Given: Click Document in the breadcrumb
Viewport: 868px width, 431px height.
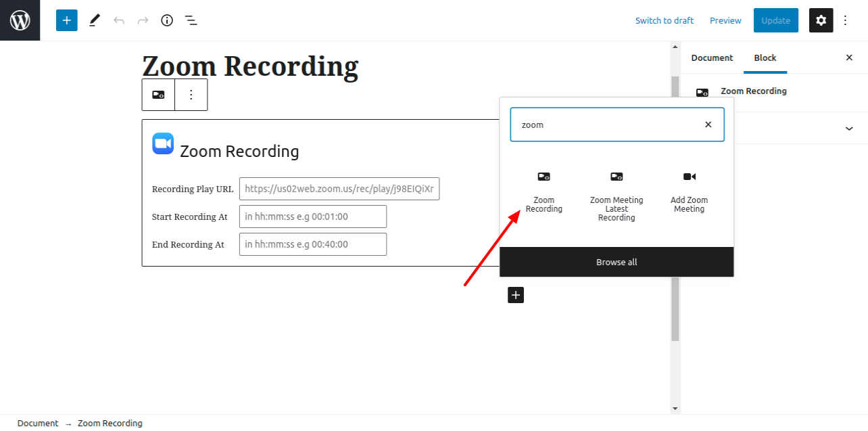Looking at the screenshot, I should (38, 423).
